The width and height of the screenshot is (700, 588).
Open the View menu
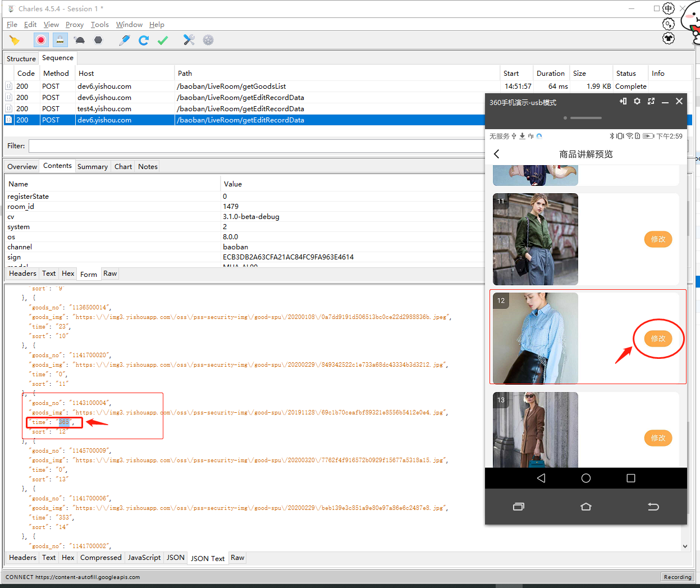tap(51, 25)
